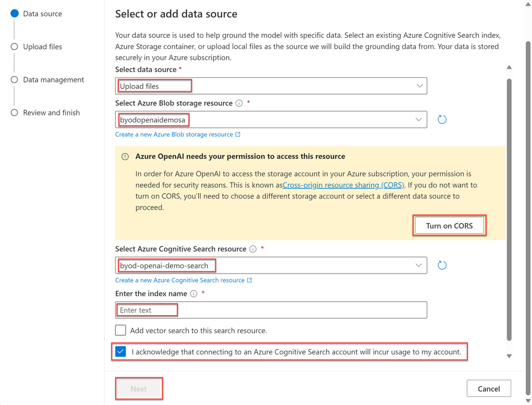
Task: Go to Data management step
Action: click(x=53, y=80)
